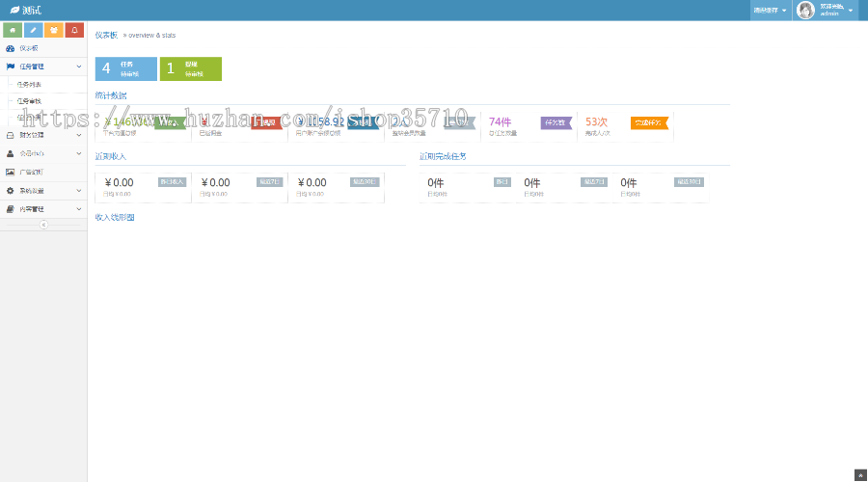Click the green ribbon badge on first stat card
This screenshot has width=868, height=482.
coord(170,122)
